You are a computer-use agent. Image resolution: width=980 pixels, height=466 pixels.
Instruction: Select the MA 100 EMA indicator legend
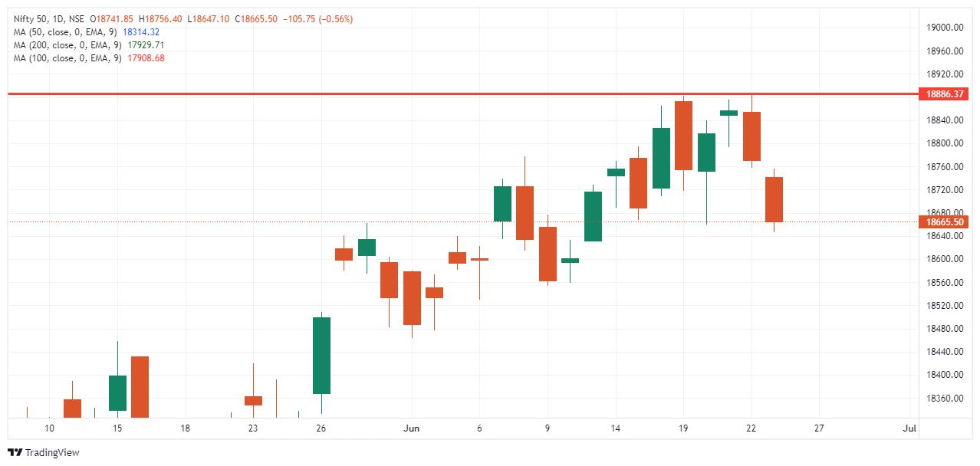tap(67, 57)
